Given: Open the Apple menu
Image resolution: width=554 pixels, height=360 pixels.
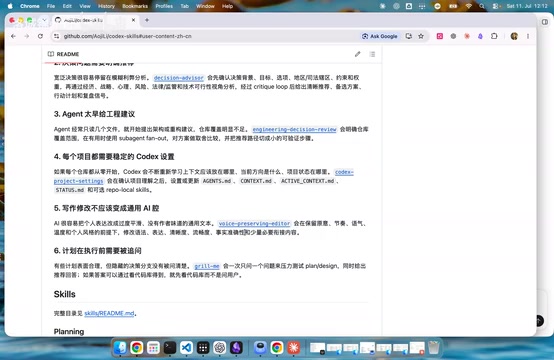Looking at the screenshot, I should (x=10, y=6).
